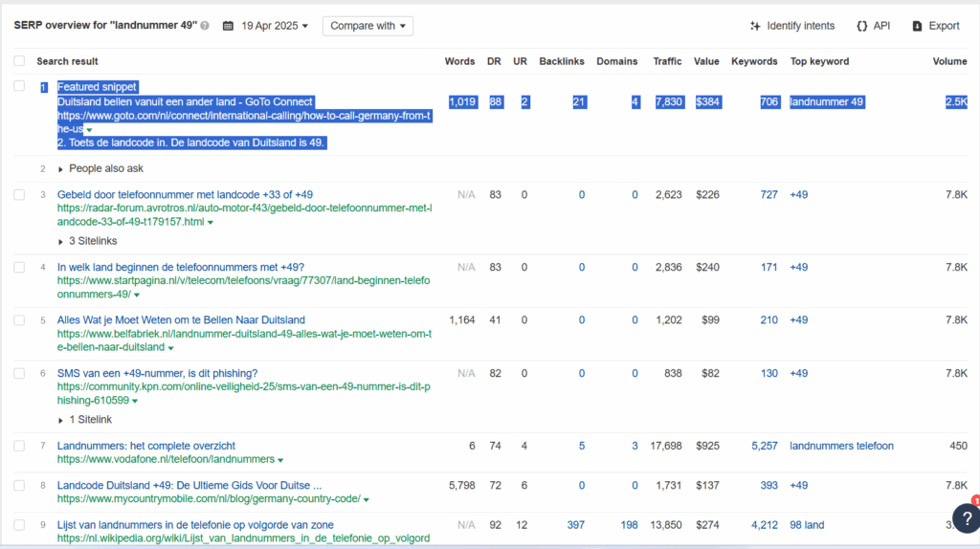The width and height of the screenshot is (980, 549).
Task: Click the DR column header
Action: [494, 61]
